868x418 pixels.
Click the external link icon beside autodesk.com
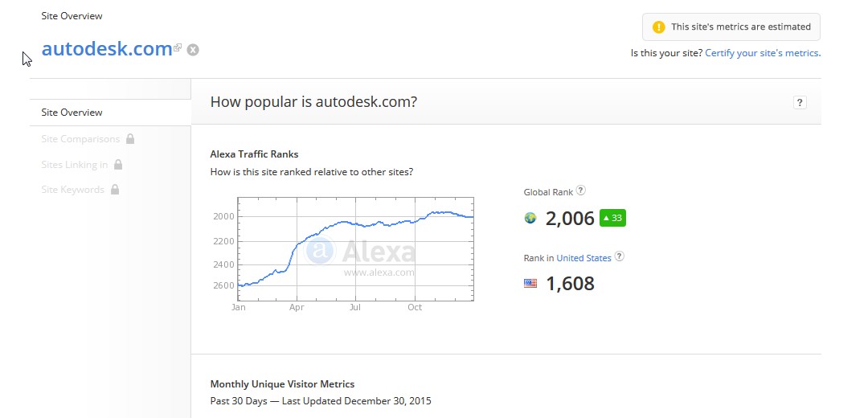178,47
